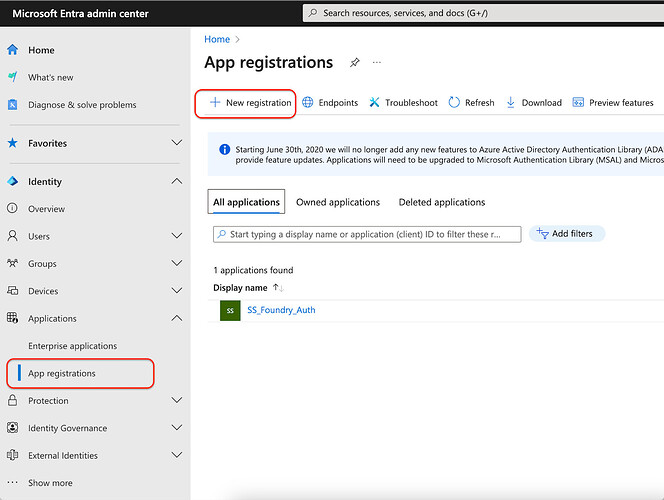Click the What's new icon
664x500 pixels.
coord(13,77)
